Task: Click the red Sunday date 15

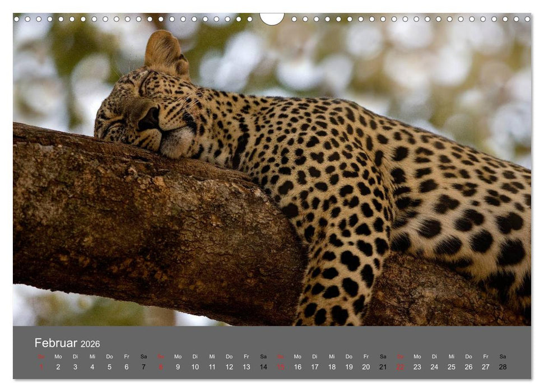Action: click(x=281, y=366)
